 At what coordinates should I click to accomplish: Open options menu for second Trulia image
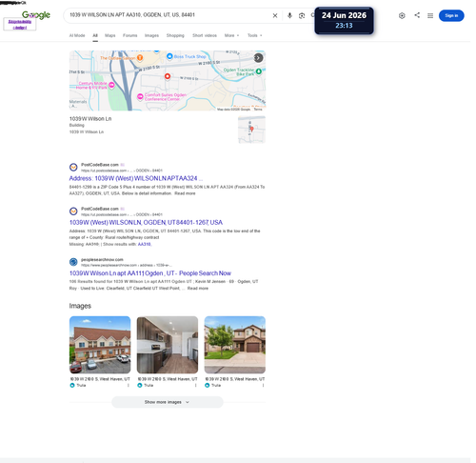(x=195, y=386)
